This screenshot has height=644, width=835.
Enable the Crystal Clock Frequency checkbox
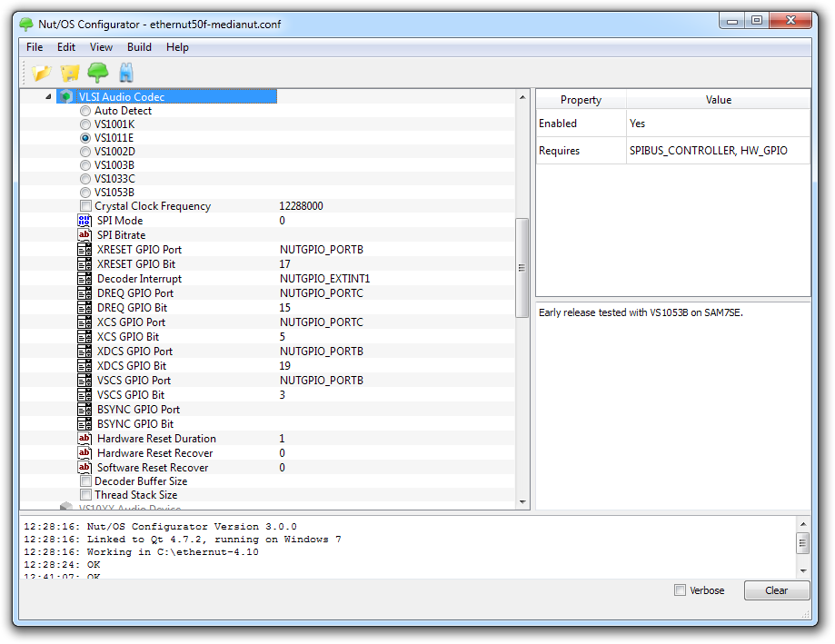click(x=85, y=206)
